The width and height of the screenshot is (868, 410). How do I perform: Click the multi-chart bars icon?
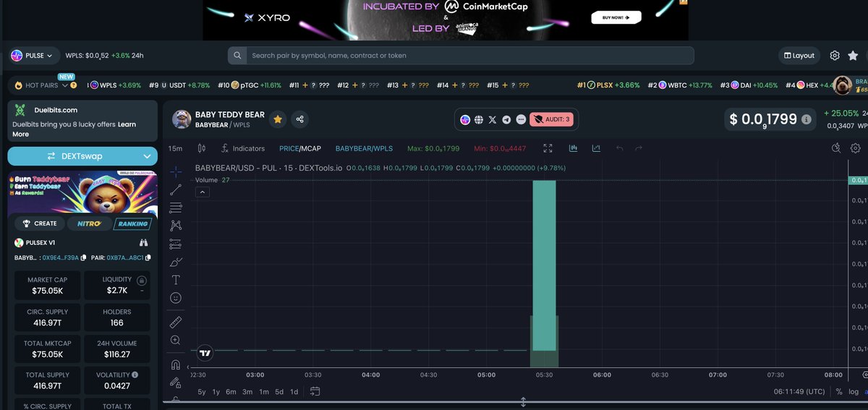pos(573,148)
